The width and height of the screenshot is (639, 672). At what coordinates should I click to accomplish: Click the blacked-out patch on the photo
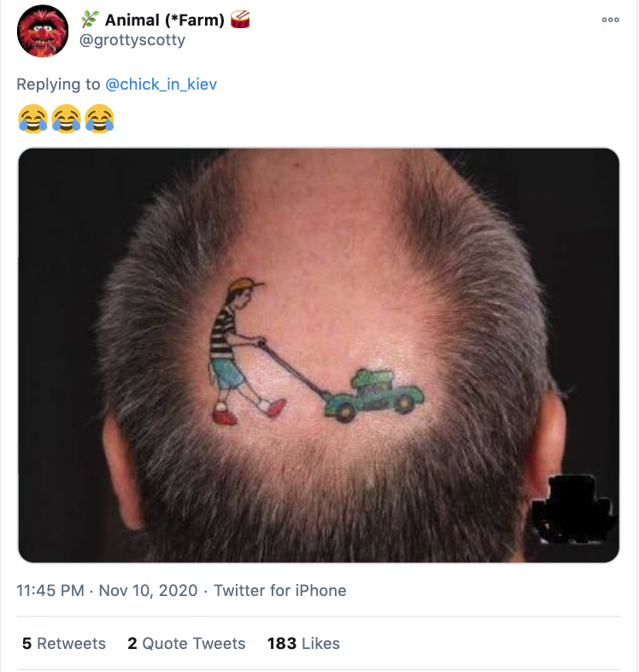point(573,509)
